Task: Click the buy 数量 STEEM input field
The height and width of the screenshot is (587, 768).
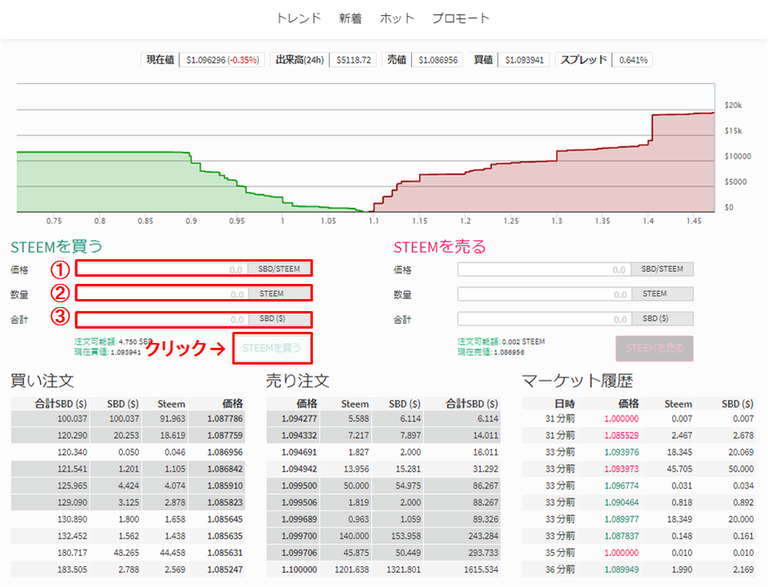Action: [160, 294]
